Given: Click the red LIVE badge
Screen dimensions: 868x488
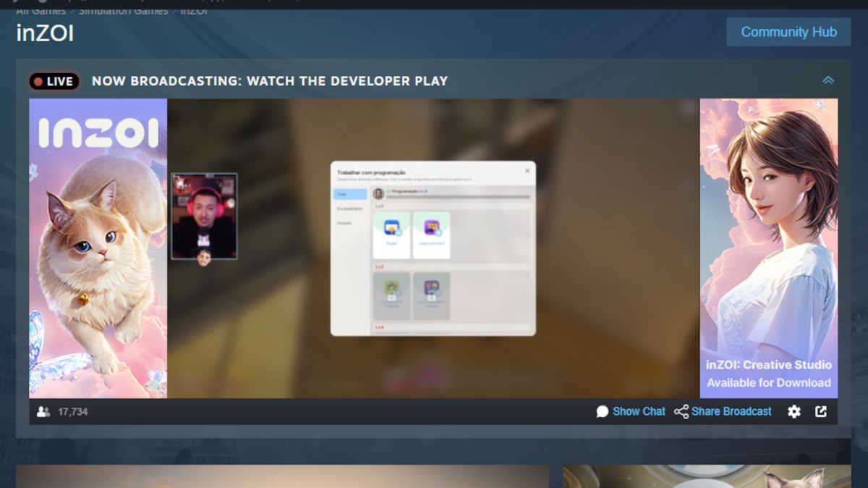Looking at the screenshot, I should click(54, 81).
